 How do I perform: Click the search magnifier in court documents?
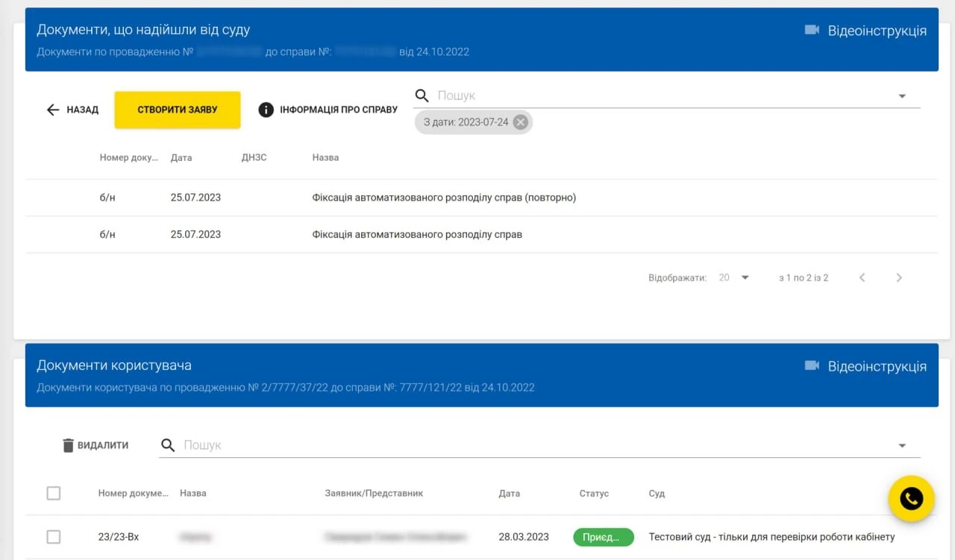tap(422, 95)
